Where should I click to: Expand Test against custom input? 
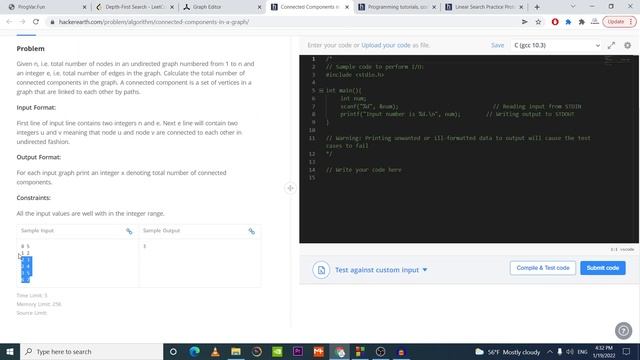[x=381, y=270]
